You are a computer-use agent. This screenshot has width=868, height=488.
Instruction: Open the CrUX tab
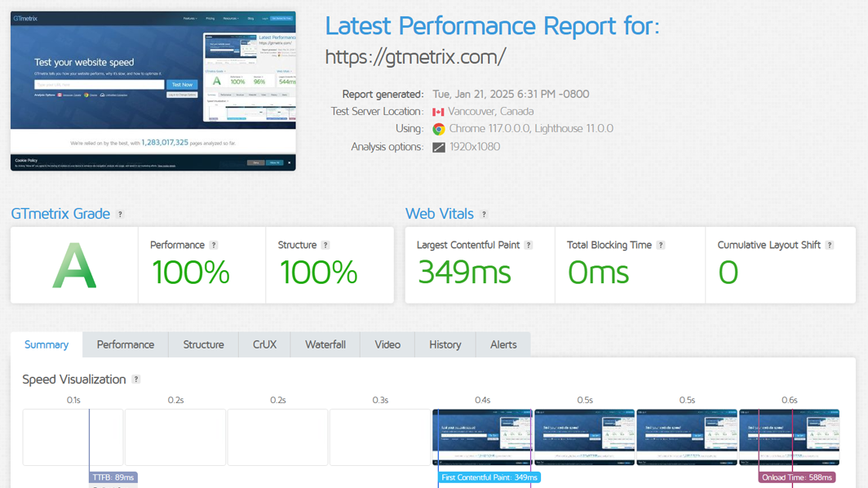pos(263,344)
